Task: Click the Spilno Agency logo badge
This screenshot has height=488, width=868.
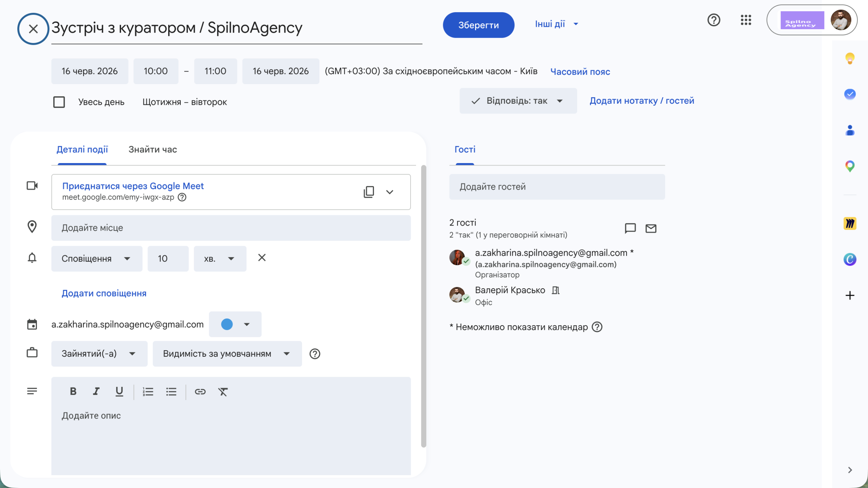Action: pyautogui.click(x=802, y=20)
